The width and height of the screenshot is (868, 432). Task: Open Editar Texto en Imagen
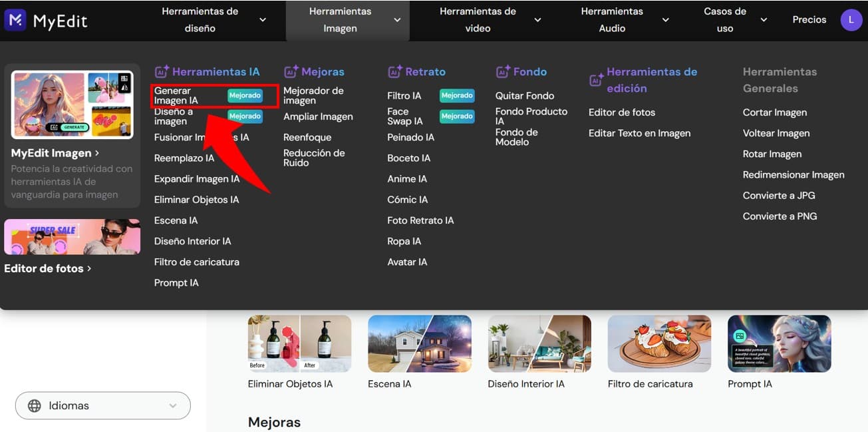coord(640,133)
